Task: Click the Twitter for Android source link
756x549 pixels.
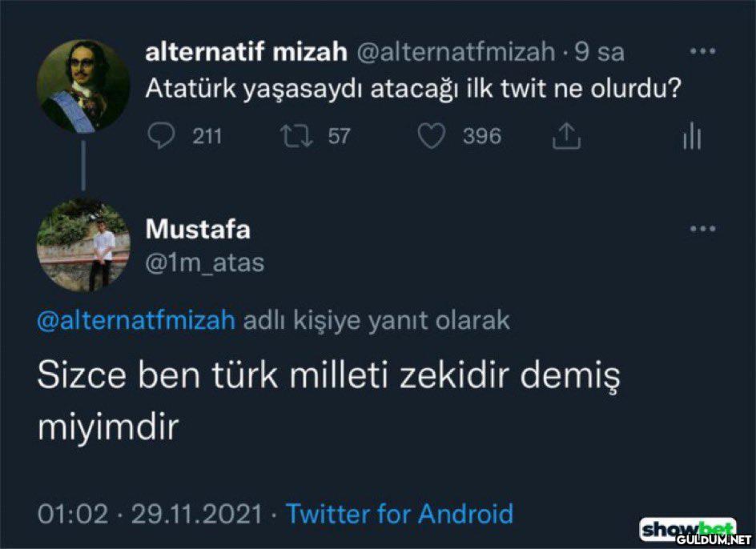Action: point(399,513)
